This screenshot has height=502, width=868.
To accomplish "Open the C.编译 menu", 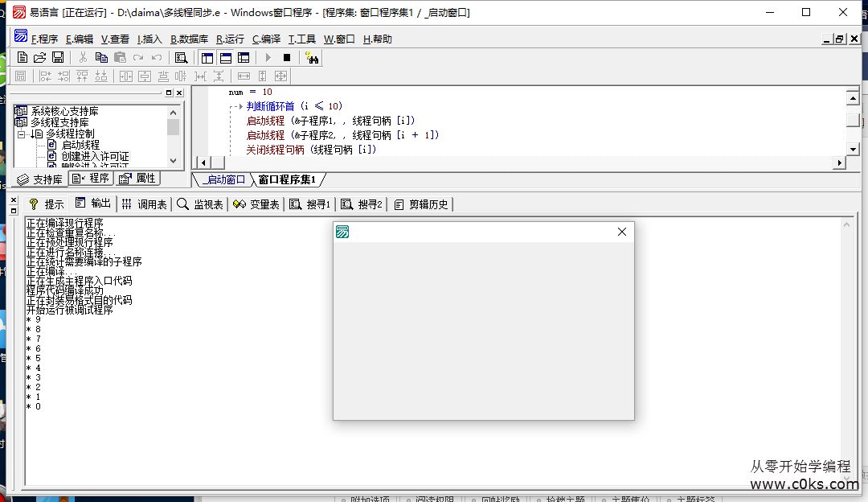I will pyautogui.click(x=266, y=39).
